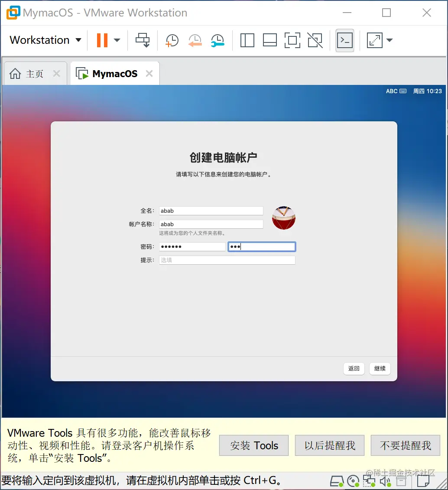The height and width of the screenshot is (490, 448).
Task: Close the 主页 tab
Action: 57,74
